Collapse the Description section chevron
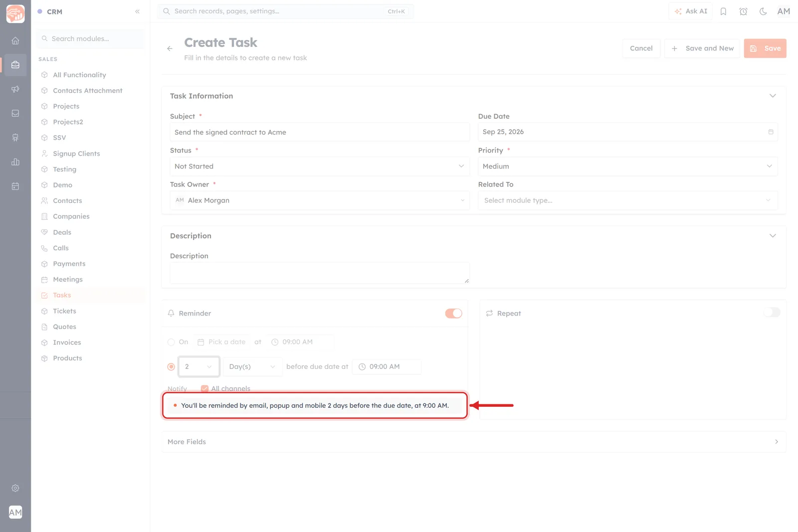 pos(773,236)
